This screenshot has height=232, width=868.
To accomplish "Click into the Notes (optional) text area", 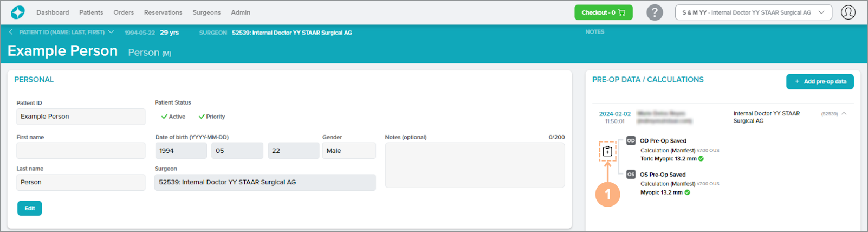I will tap(475, 165).
